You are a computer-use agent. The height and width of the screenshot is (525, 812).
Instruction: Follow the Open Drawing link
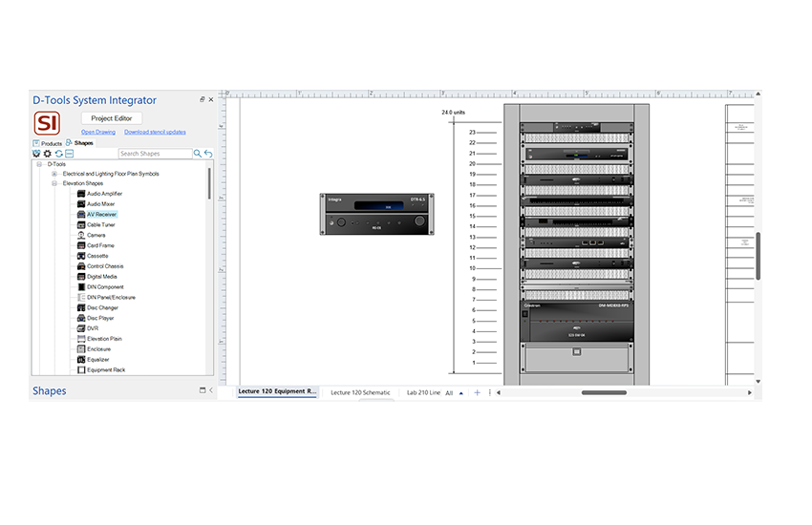[98, 132]
